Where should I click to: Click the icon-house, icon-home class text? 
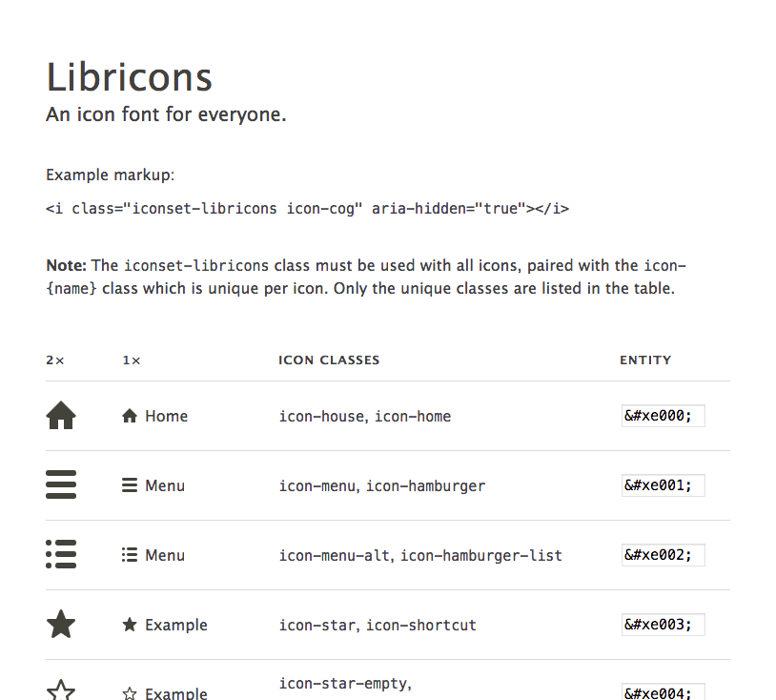click(365, 416)
